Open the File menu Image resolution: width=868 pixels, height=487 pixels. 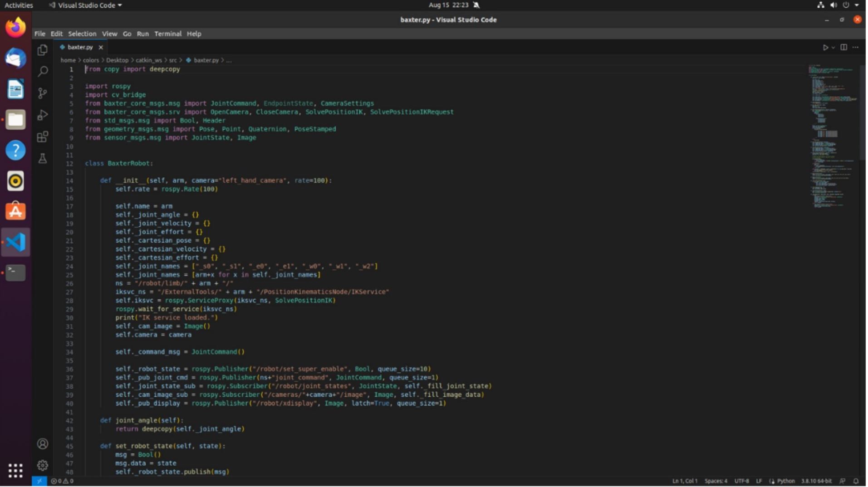[x=40, y=34]
